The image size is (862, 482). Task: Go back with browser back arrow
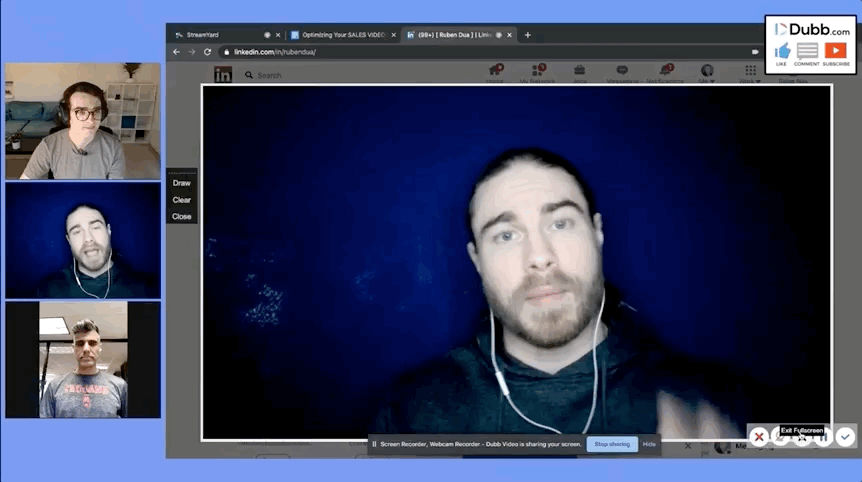click(x=176, y=52)
